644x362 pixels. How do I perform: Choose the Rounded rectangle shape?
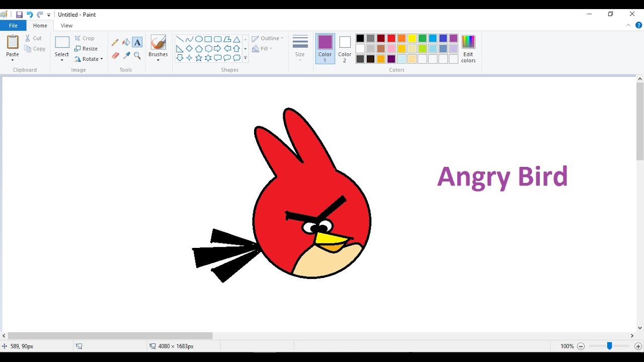pos(218,39)
